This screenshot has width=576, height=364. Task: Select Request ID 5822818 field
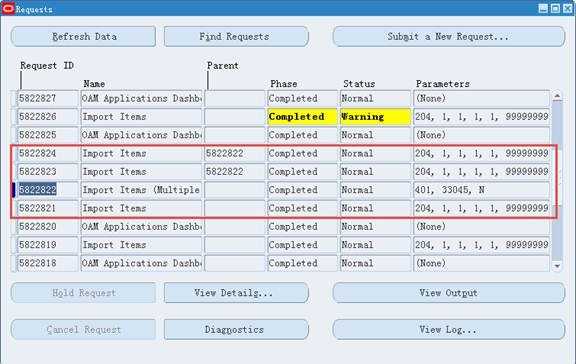click(x=48, y=263)
